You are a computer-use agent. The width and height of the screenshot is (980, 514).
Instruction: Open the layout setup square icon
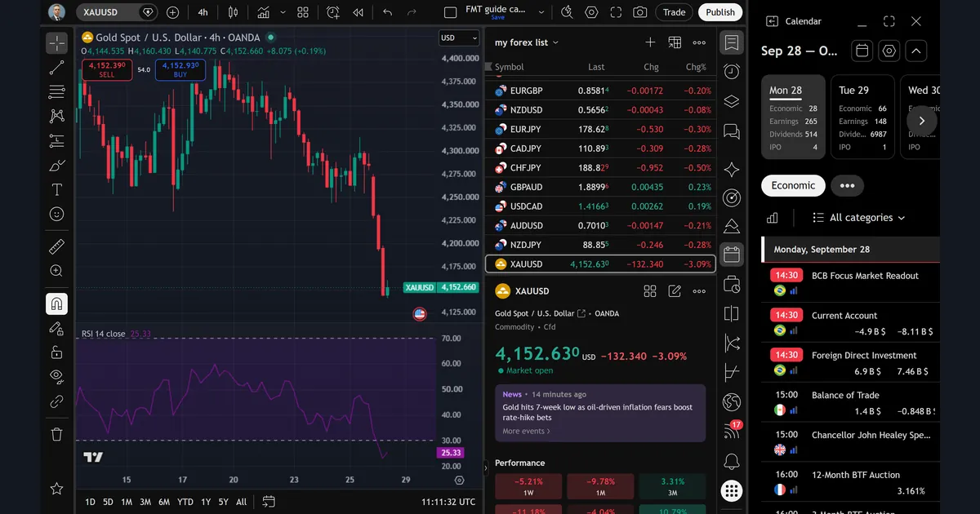(x=450, y=12)
